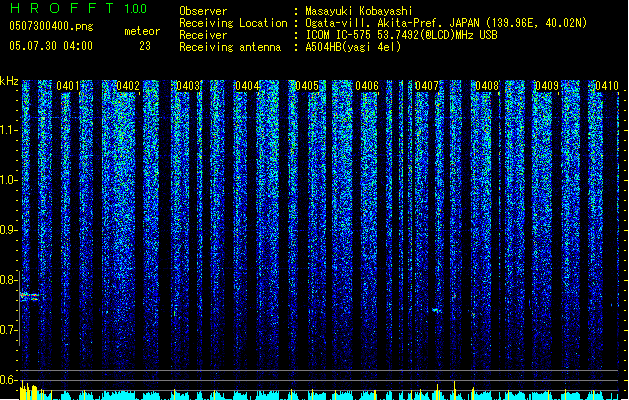
Task: Click the 0.9 kHz axis tick
Action: (8, 230)
